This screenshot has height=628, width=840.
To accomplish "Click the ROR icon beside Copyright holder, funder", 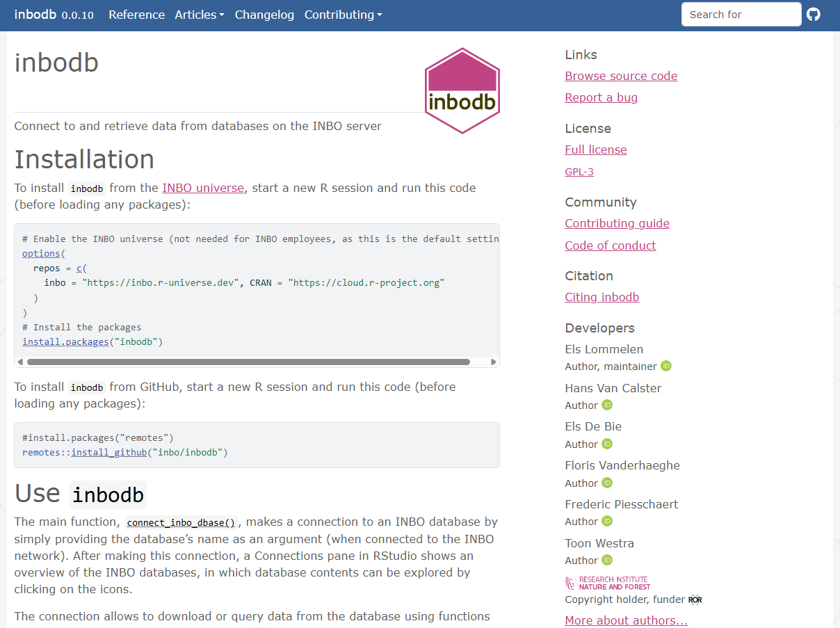I will 695,599.
